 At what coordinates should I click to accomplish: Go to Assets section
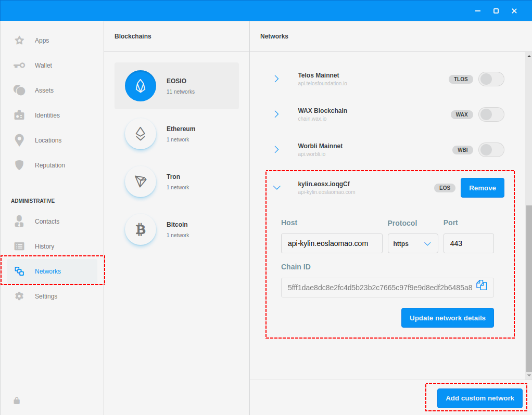tap(44, 90)
